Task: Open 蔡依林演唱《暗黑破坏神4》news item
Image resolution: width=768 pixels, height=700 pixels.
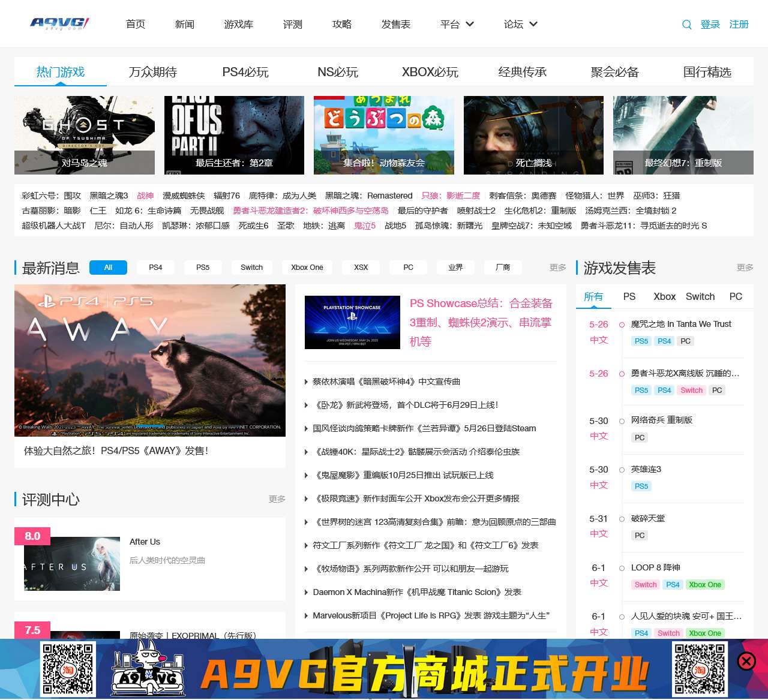Action: point(386,381)
